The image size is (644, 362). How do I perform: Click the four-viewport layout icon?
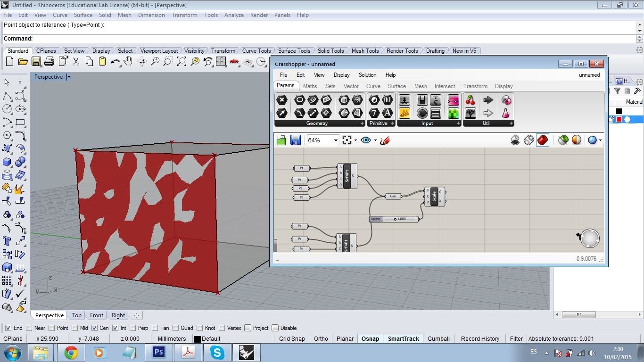coord(221,61)
